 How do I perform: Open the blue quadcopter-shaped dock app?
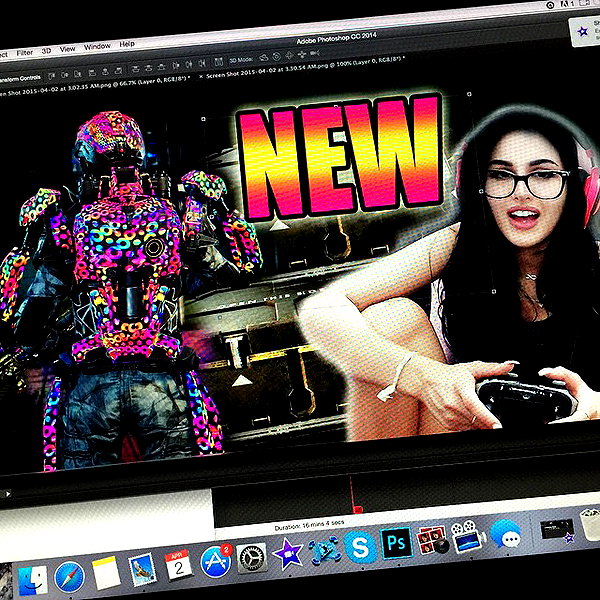pos(325,550)
